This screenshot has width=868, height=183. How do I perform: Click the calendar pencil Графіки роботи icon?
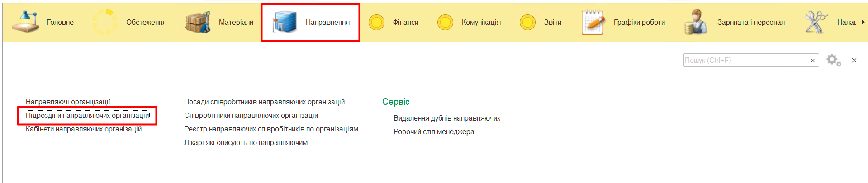[593, 22]
